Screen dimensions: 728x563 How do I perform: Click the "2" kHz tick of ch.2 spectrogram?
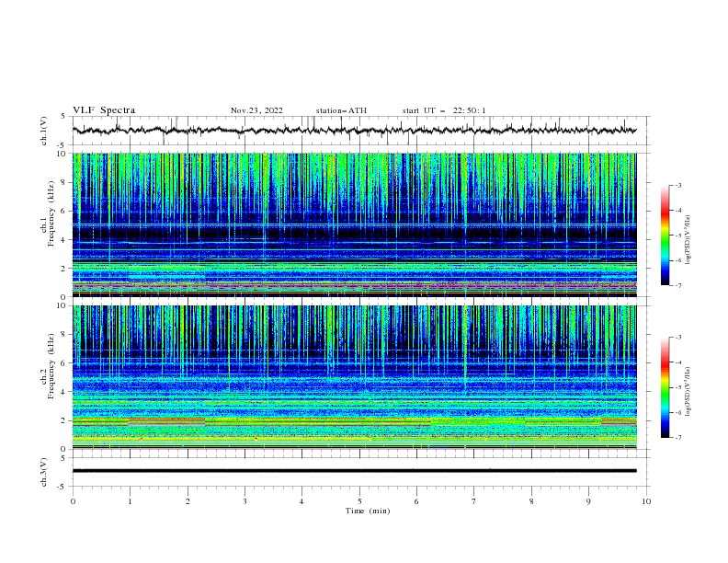(65, 420)
